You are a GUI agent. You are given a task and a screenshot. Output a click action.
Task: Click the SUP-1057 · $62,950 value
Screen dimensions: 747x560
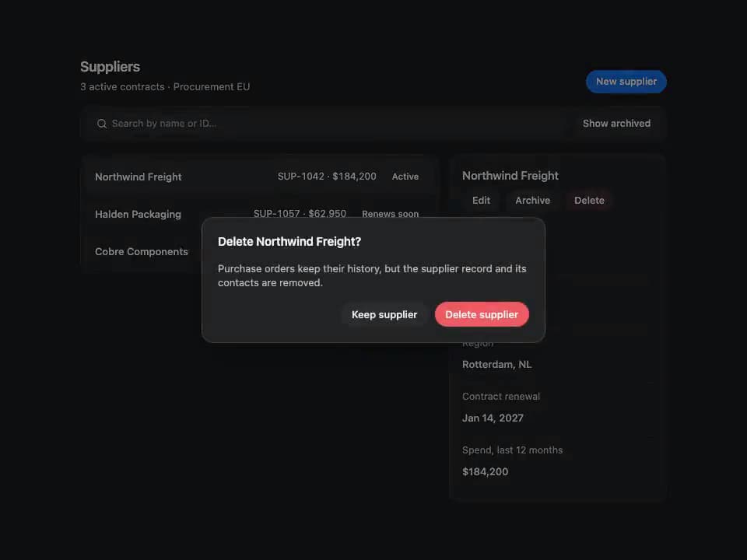[300, 213]
